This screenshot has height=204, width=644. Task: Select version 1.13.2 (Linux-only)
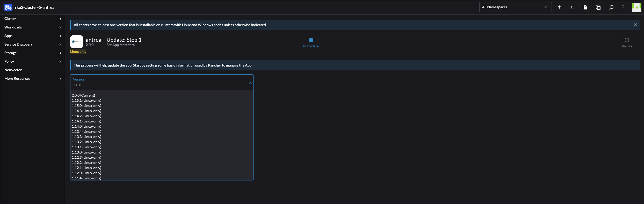tap(162, 142)
